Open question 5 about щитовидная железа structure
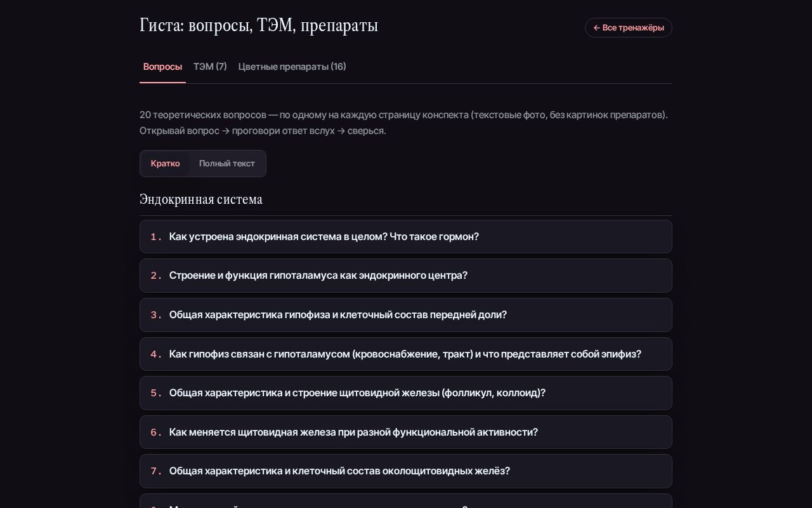This screenshot has width=812, height=508. [x=406, y=393]
